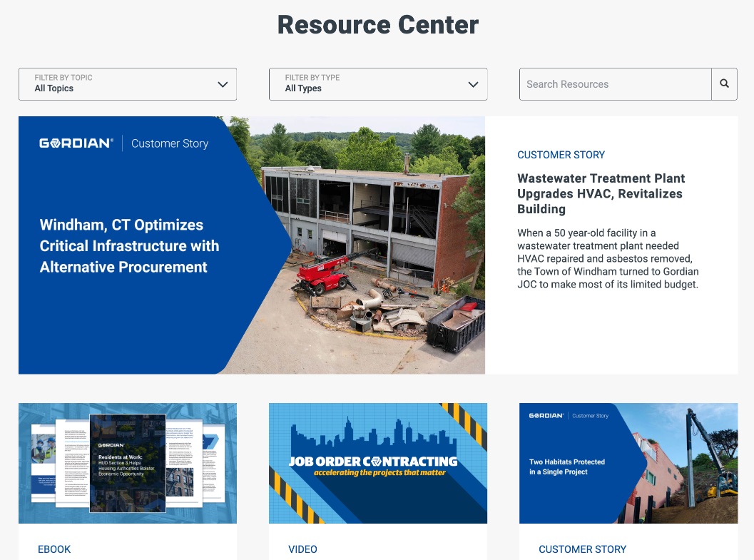Click the Wastewater story description text

click(608, 259)
